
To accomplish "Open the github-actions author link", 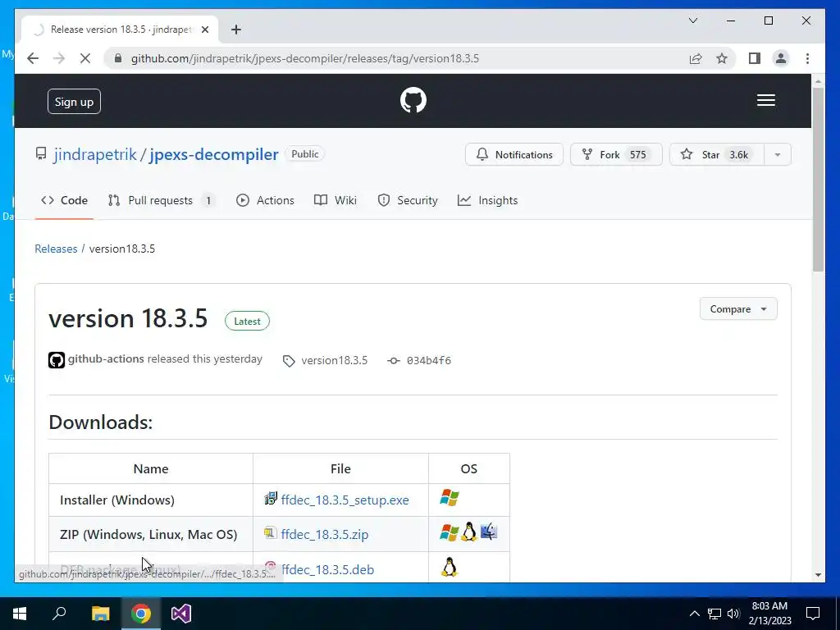I will tap(106, 359).
